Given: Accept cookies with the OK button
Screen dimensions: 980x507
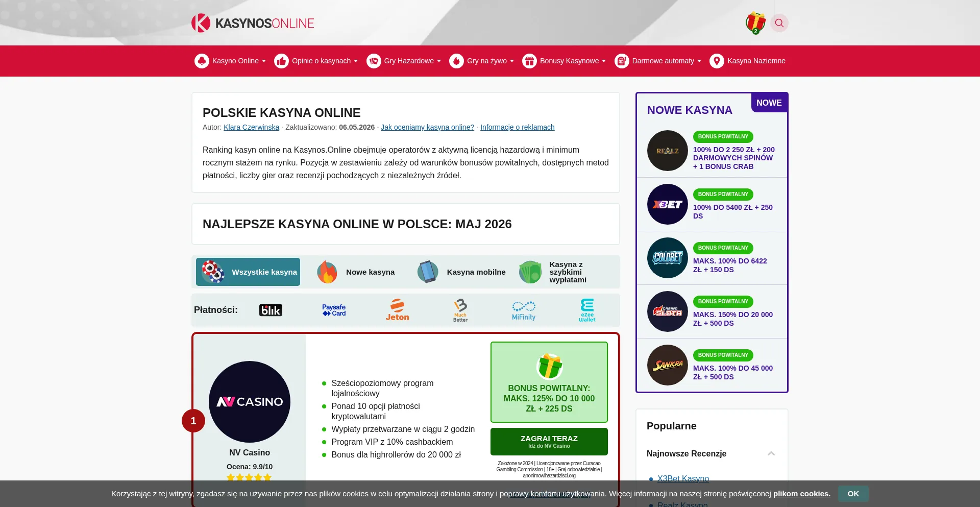Looking at the screenshot, I should point(853,494).
